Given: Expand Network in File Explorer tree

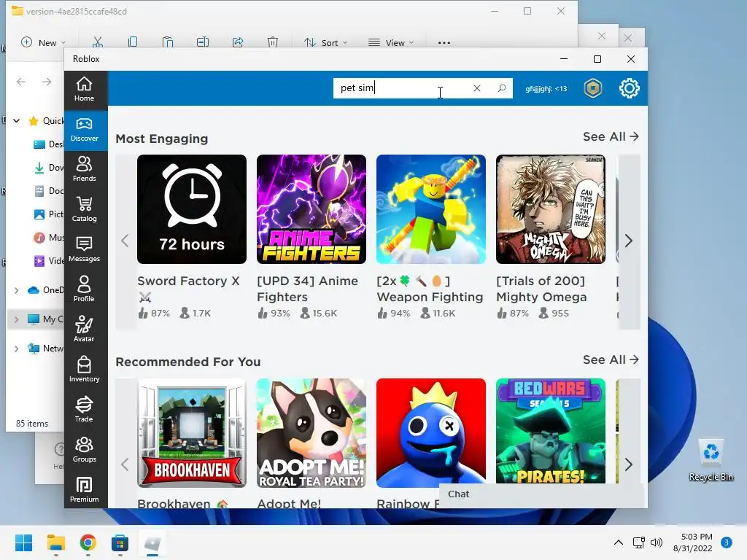Looking at the screenshot, I should pos(16,349).
